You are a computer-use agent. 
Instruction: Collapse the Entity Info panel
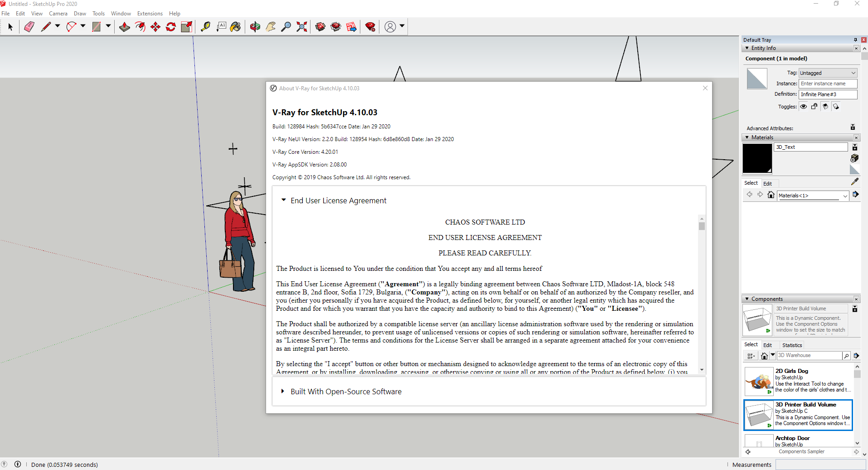point(747,48)
